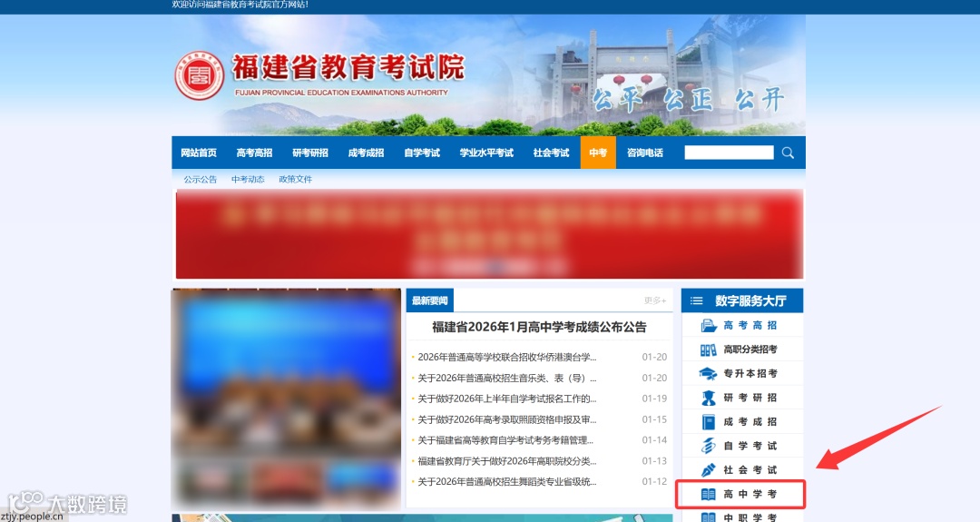The image size is (980, 522).
Task: Open 网站首页 in navigation bar
Action: (199, 153)
